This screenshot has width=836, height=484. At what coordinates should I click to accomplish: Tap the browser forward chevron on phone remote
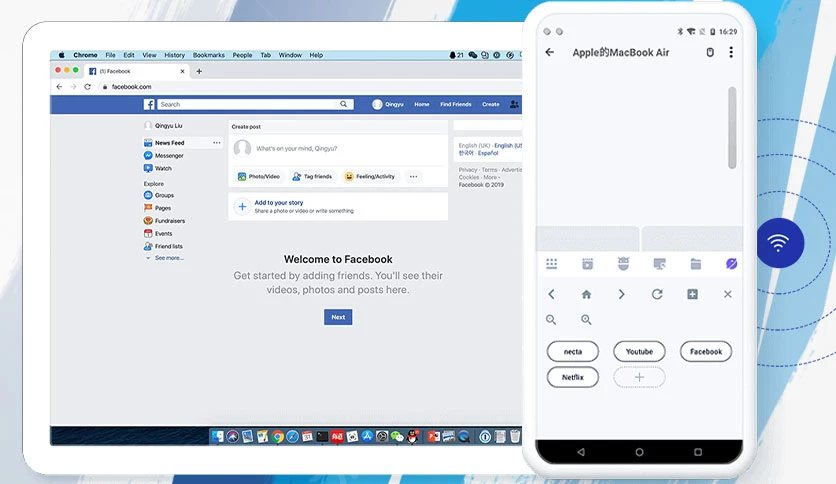click(x=621, y=294)
